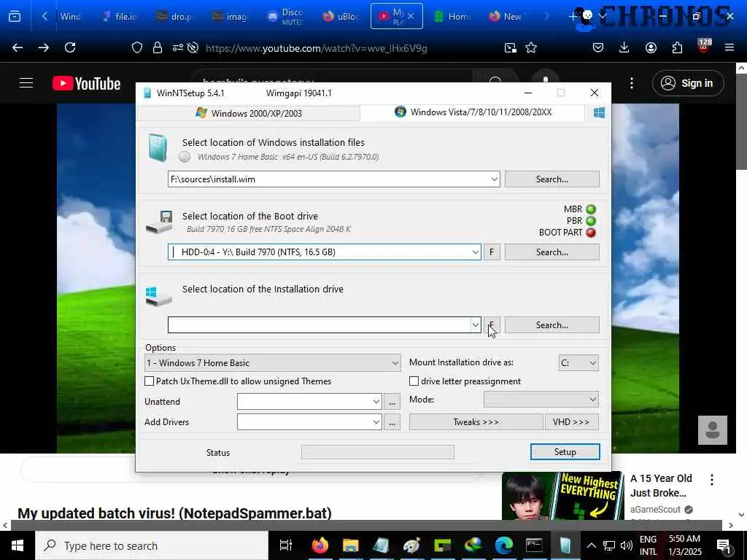
Task: Click the site padlock security icon
Action: pos(158,47)
